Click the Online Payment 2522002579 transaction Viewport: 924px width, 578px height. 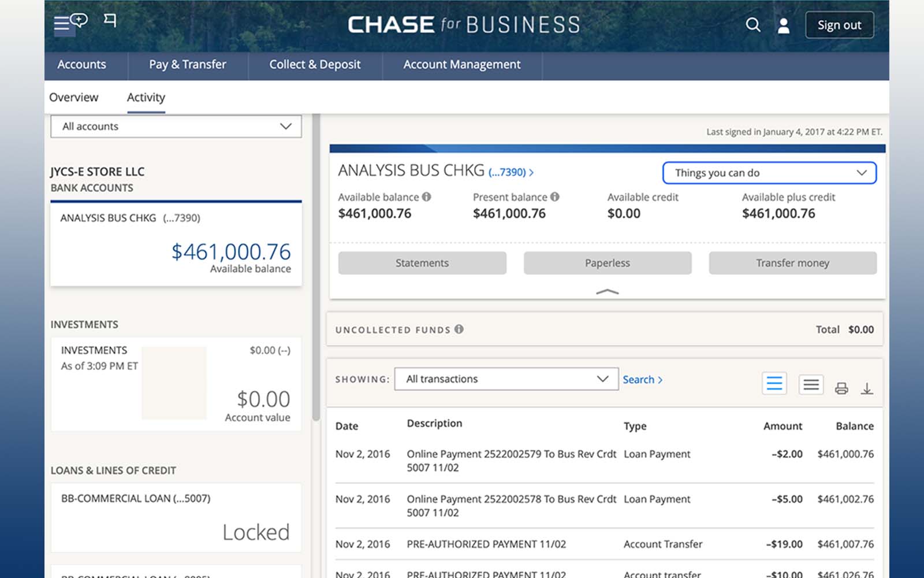pos(605,461)
